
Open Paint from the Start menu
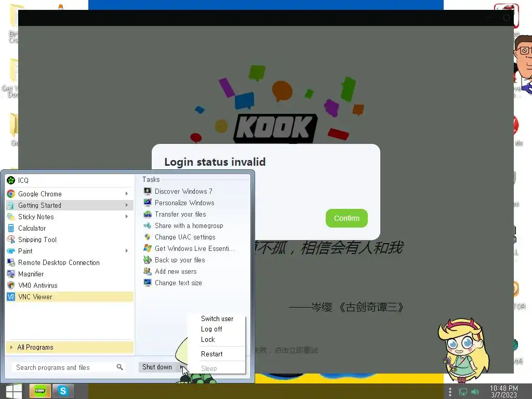[x=70, y=251]
